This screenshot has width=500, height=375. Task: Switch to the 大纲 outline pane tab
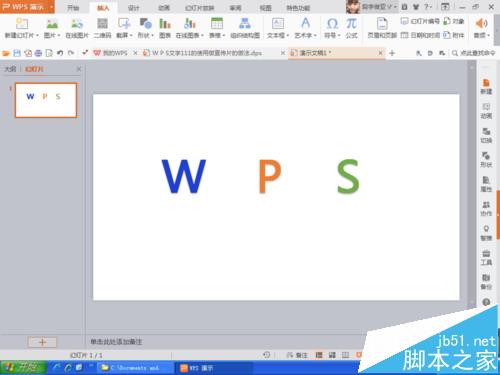pos(10,69)
